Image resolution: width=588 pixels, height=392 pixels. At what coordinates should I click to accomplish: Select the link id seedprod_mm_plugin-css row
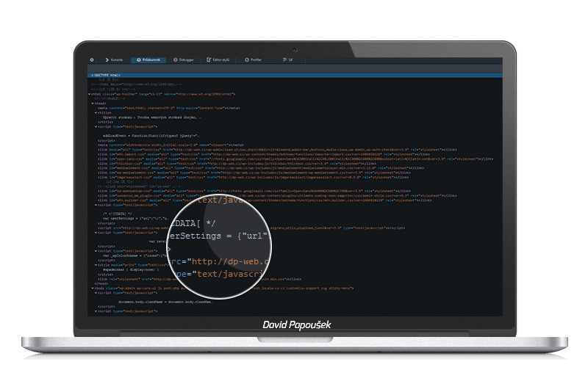coord(277,195)
